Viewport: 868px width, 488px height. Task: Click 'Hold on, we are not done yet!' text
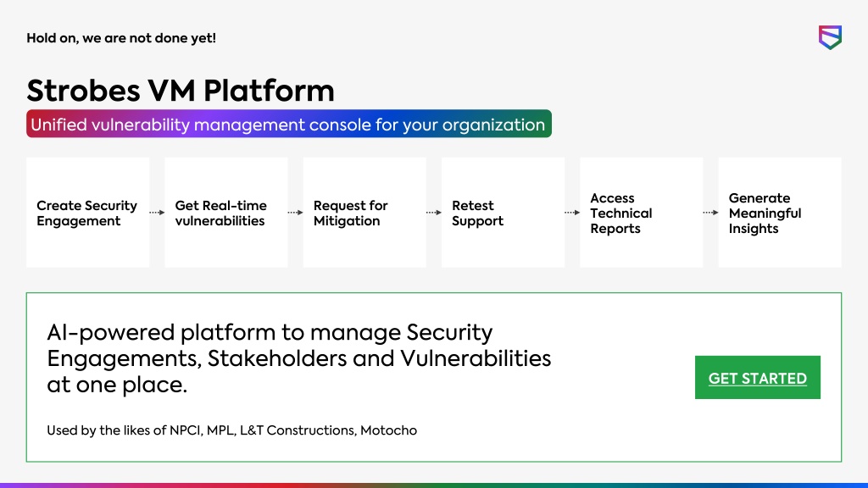(121, 38)
